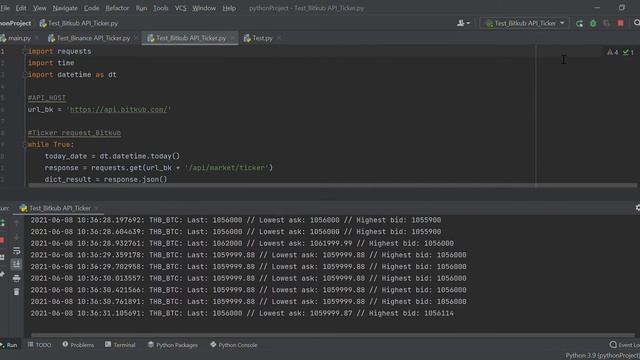Open the Python Console tool window
Image resolution: width=640 pixels, height=360 pixels.
point(233,345)
